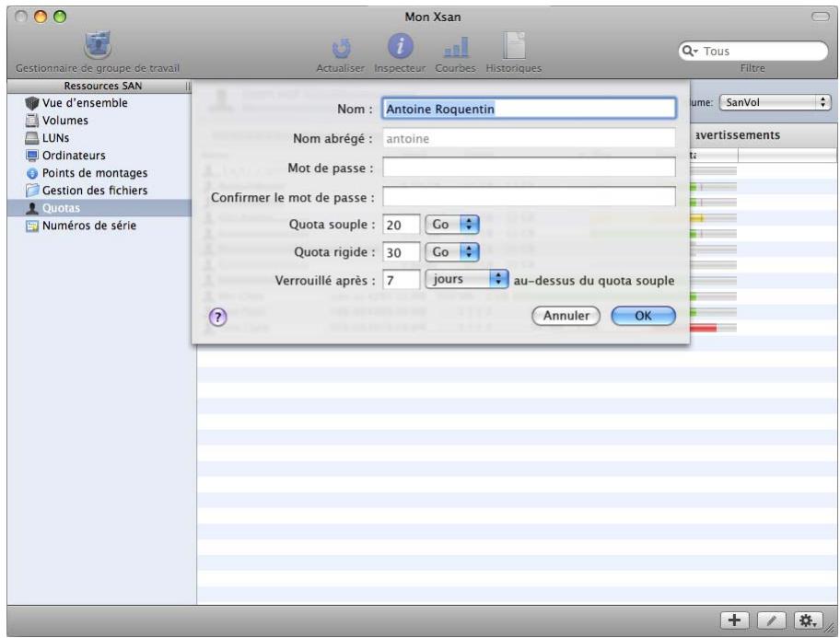The height and width of the screenshot is (638, 840).
Task: Select LUNs in the sidebar
Action: 47,138
